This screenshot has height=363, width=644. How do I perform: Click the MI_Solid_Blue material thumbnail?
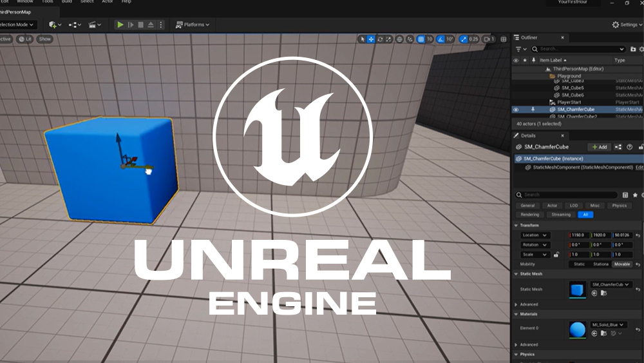click(x=578, y=329)
